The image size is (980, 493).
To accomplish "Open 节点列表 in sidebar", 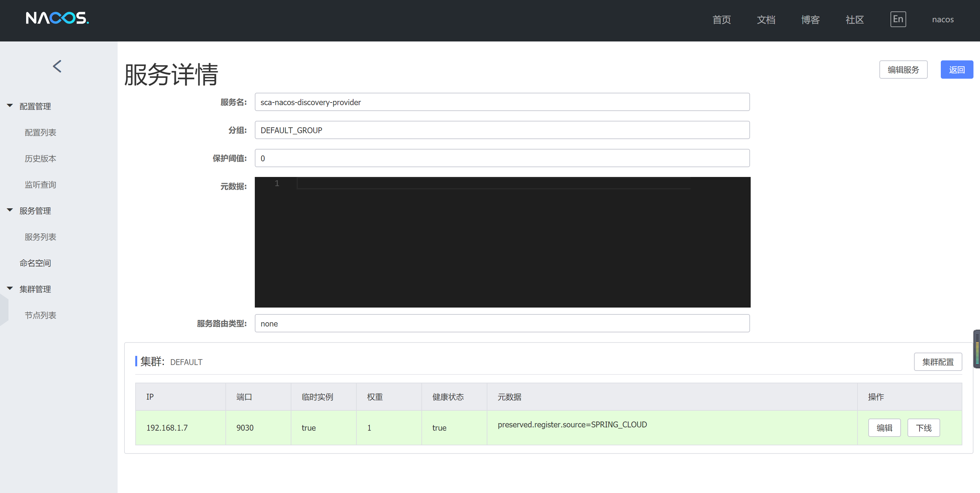I will tap(40, 315).
